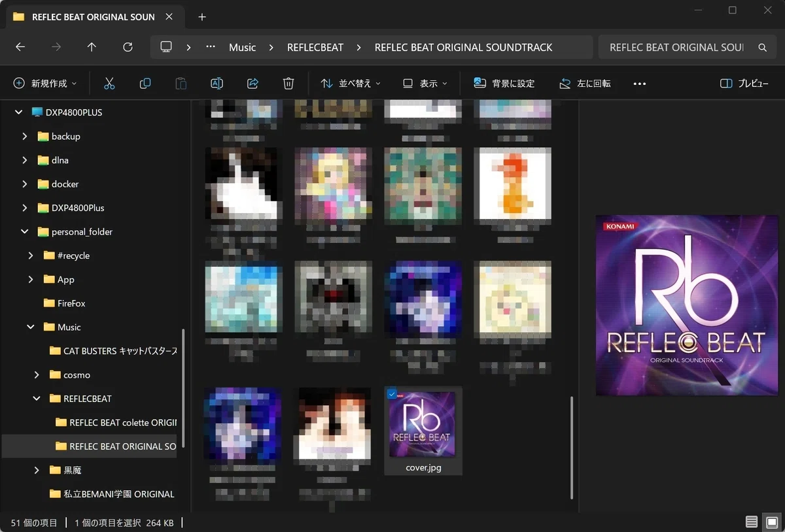Uncheck the cover.jpg selection checkbox

pyautogui.click(x=392, y=394)
